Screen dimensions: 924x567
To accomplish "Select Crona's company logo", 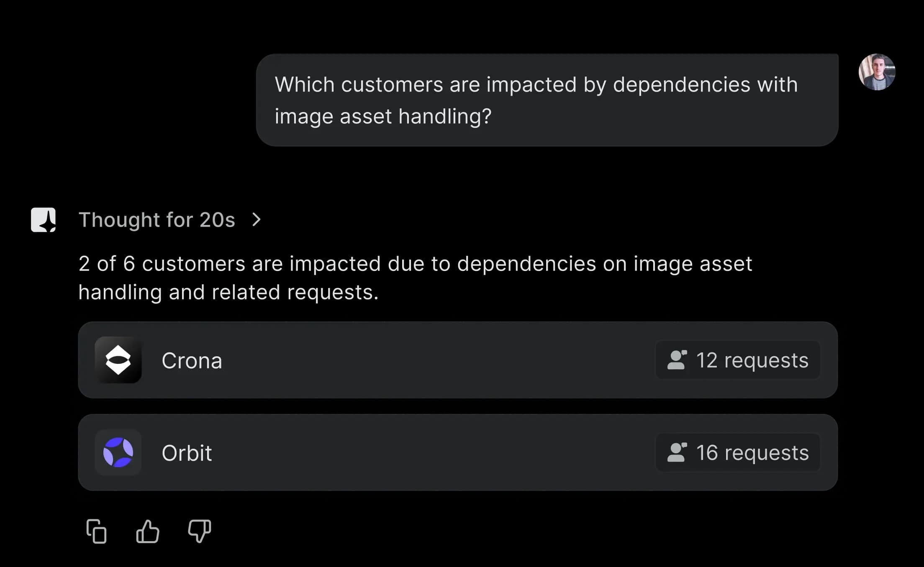I will [118, 360].
